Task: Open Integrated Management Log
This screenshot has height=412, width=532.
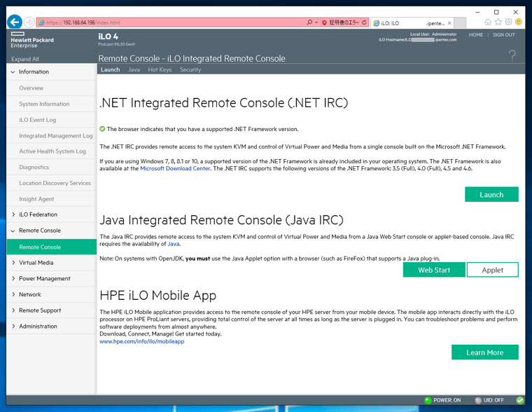Action: 51,135
